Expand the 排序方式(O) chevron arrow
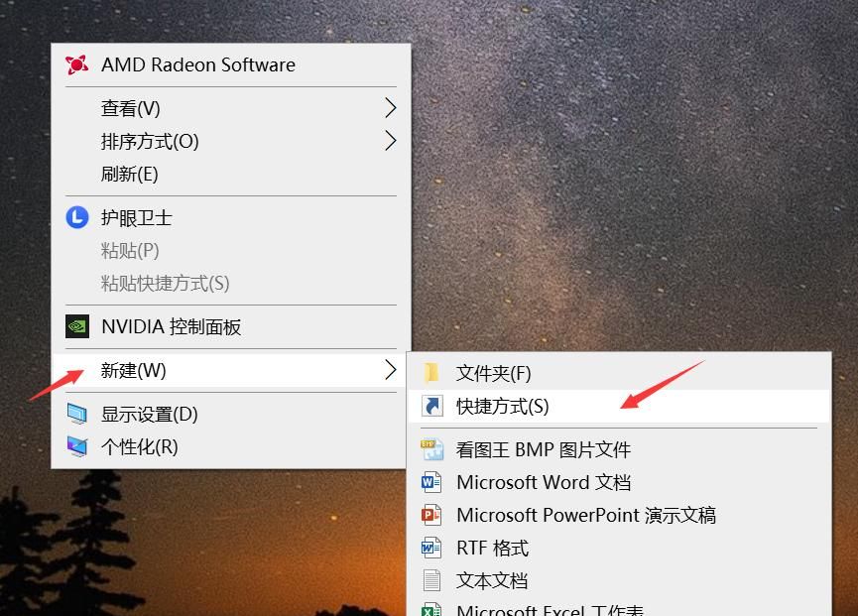The height and width of the screenshot is (616, 858). (x=390, y=141)
